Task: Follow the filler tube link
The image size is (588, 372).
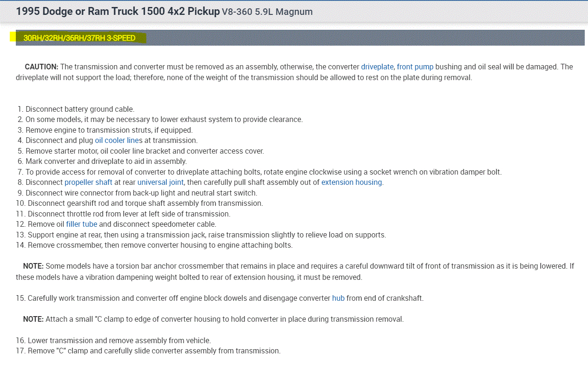Action: [82, 224]
